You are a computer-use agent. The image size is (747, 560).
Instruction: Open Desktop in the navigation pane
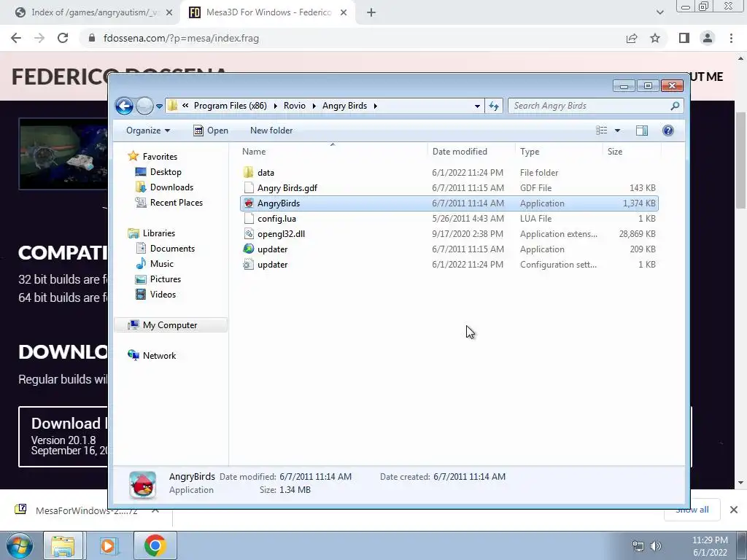click(x=166, y=172)
